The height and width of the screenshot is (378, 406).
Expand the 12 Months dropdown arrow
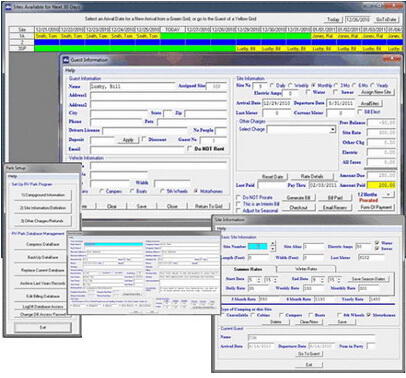click(388, 194)
